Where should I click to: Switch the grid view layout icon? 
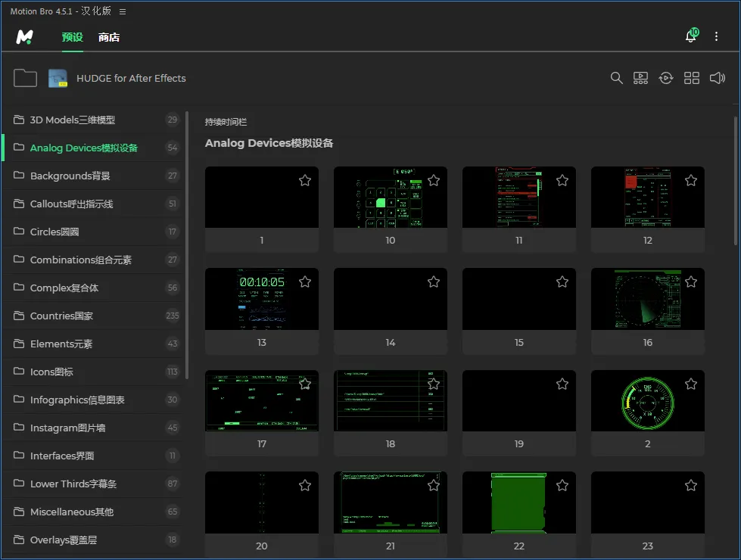[x=692, y=78]
